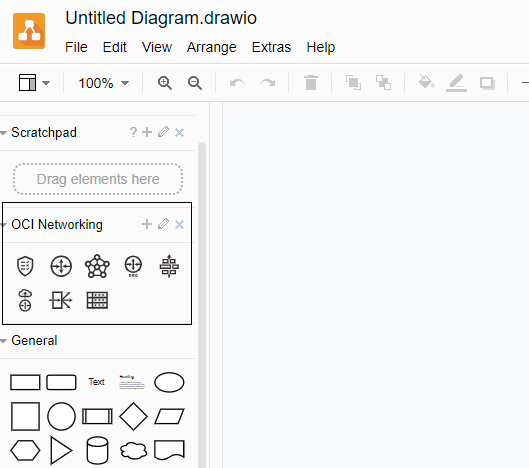Viewport: 529px width, 468px height.
Task: Select the Rounded Rectangle shape
Action: click(x=61, y=382)
